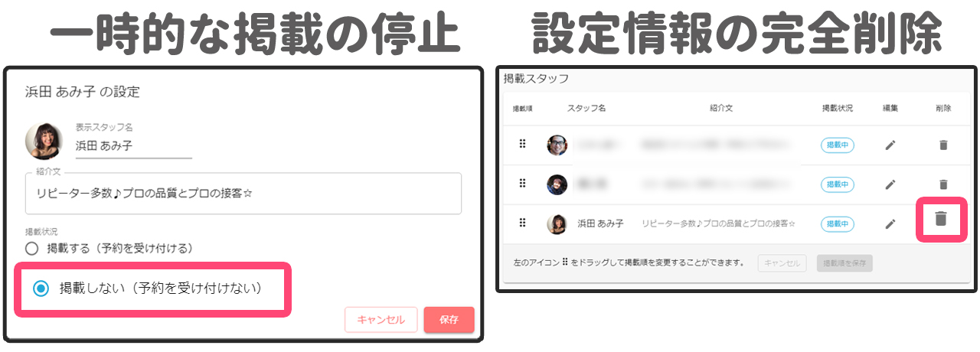980x352 pixels.
Task: Select 掲載する（予約を受け付ける）radio option
Action: [x=31, y=249]
